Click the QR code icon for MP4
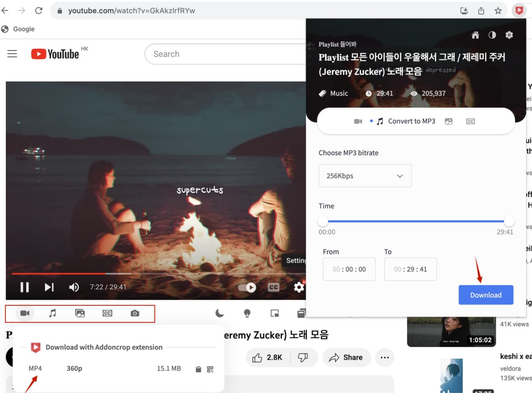 tap(210, 369)
